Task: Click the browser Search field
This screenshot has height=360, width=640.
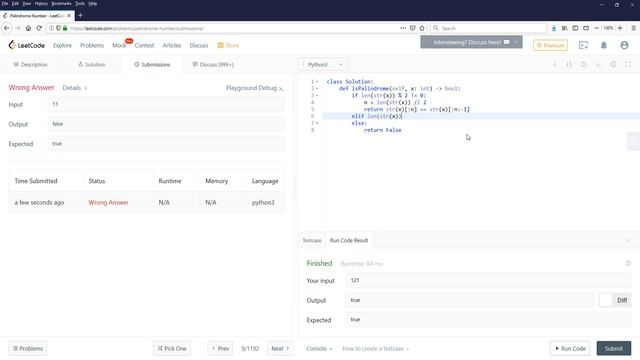Action: coord(488,28)
